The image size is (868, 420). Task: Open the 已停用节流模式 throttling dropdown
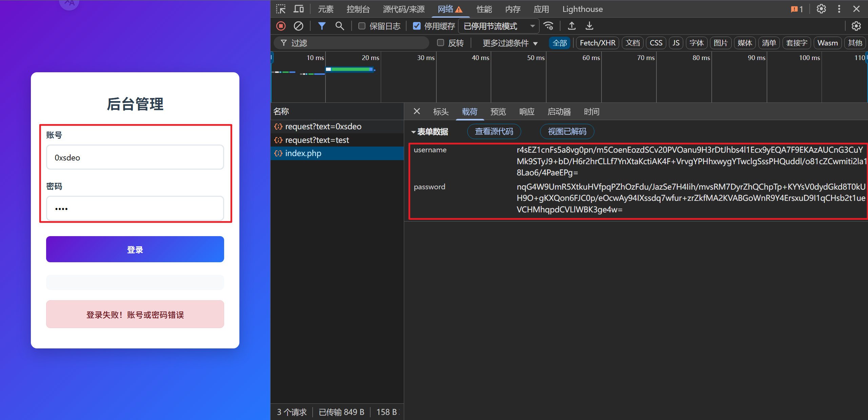tap(498, 26)
